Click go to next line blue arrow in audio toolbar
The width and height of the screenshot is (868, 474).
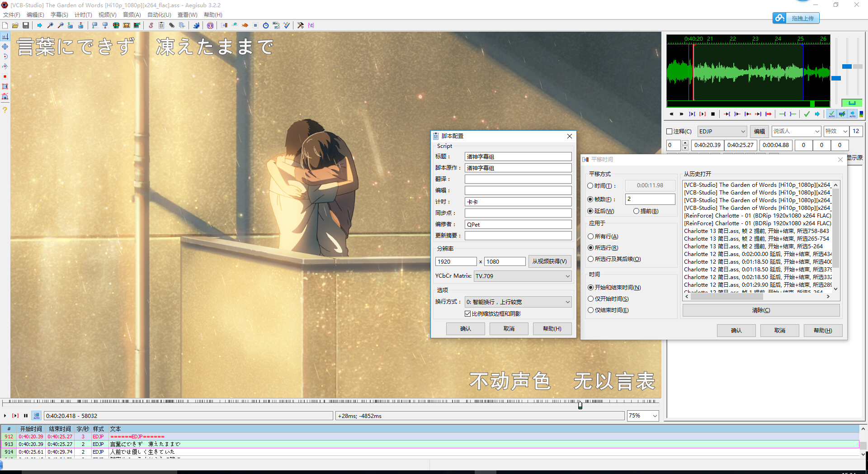817,114
